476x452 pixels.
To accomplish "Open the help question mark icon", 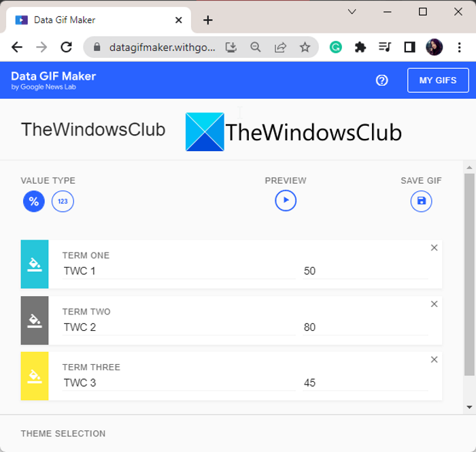I will (381, 80).
